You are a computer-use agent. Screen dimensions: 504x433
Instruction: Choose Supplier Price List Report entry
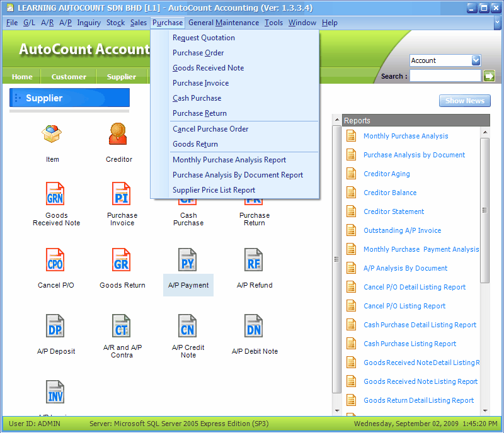coord(235,190)
